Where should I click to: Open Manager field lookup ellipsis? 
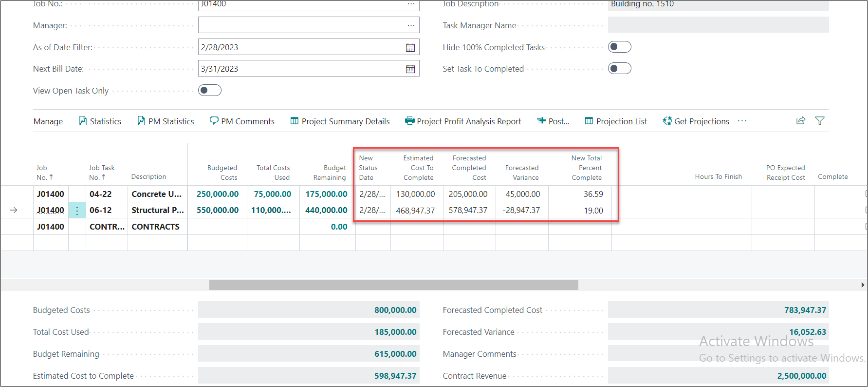click(x=411, y=25)
